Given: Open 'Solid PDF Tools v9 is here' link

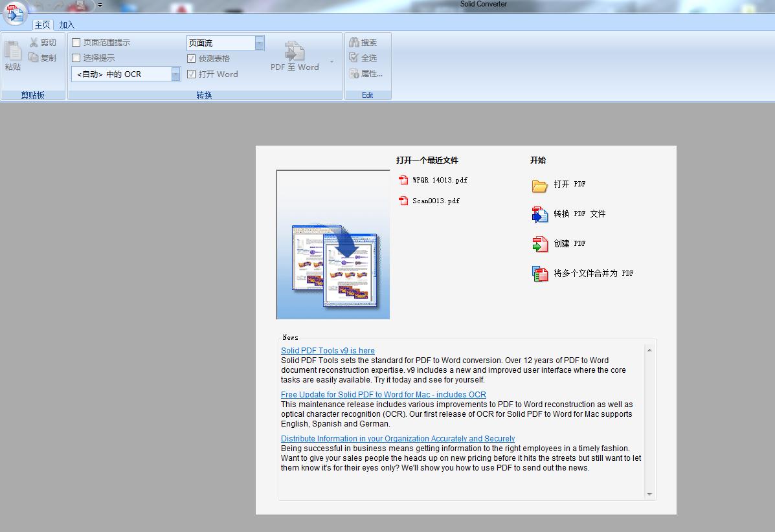Looking at the screenshot, I should coord(328,350).
